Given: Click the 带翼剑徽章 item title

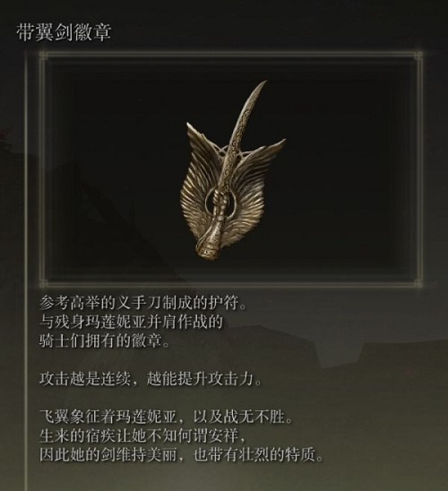Looking at the screenshot, I should point(64,32).
